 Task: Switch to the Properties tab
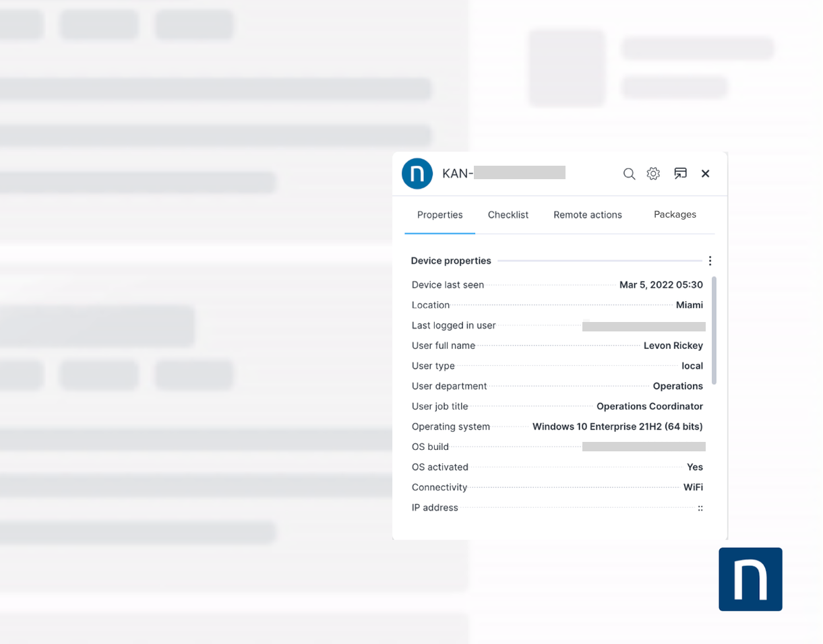439,215
